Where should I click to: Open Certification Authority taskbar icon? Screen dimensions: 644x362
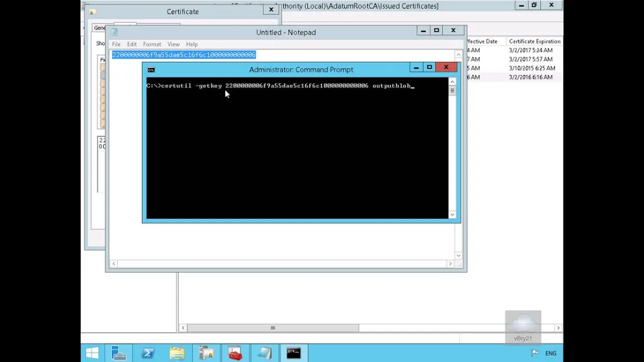[206, 353]
